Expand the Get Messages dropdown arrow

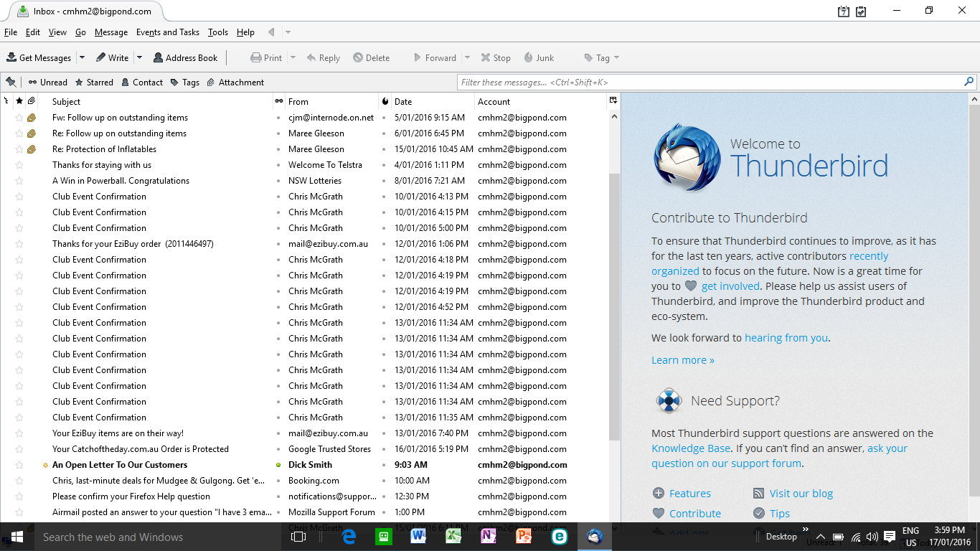coord(82,57)
